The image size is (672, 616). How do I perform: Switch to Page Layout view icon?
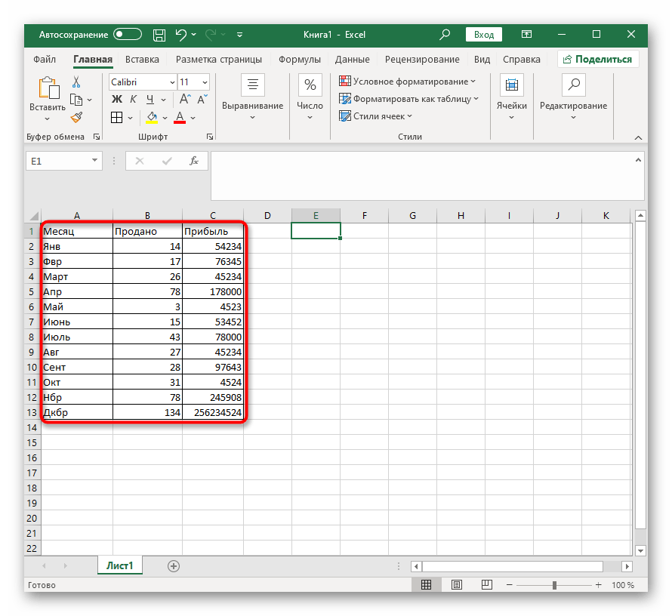(x=457, y=585)
